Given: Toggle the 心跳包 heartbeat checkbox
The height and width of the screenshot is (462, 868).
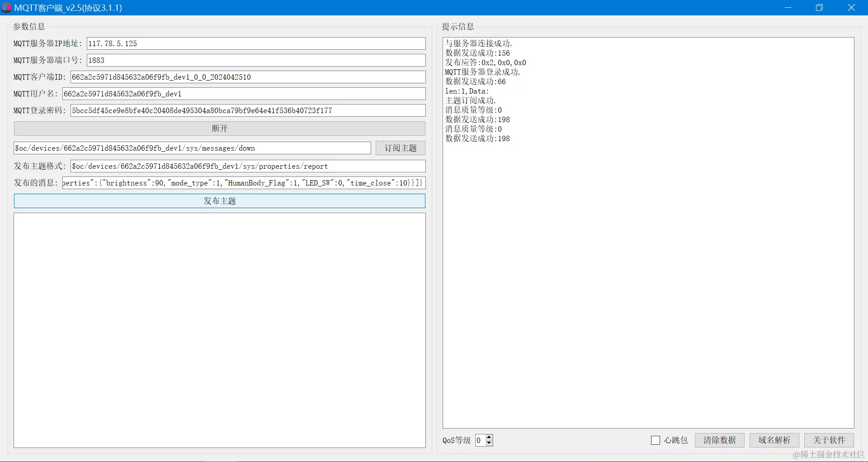Looking at the screenshot, I should coord(656,440).
